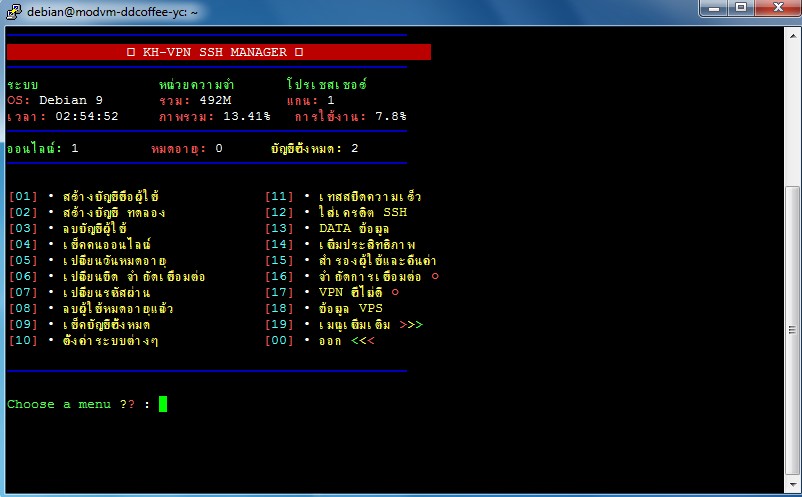The image size is (802, 497).
Task: Click menu option [19] with >>> arrows
Action: click(344, 324)
